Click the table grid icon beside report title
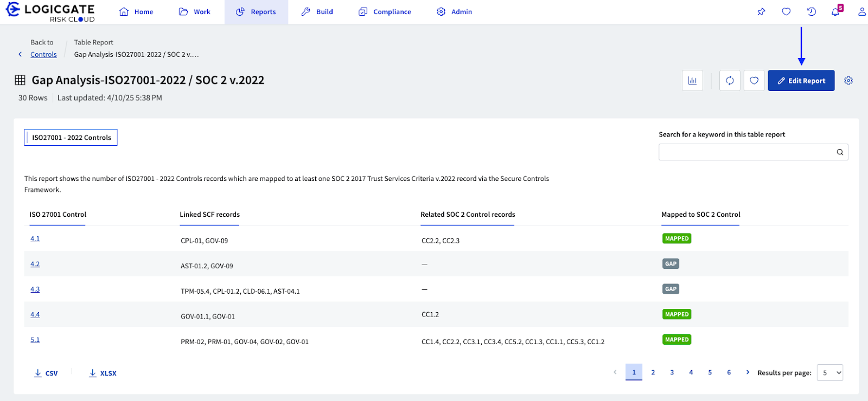868x401 pixels. click(20, 80)
